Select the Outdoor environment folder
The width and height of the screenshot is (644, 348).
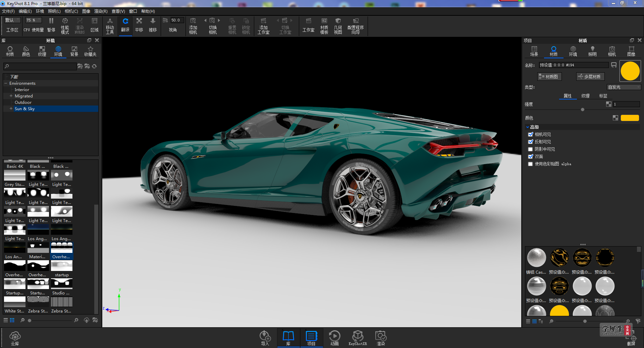click(x=23, y=102)
